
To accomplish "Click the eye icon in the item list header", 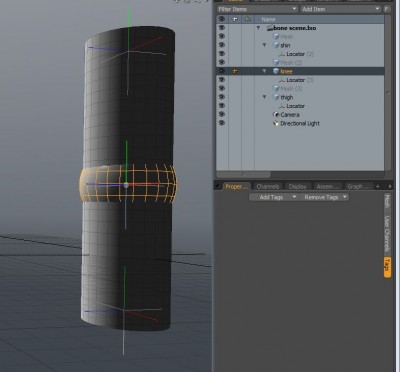I will [222, 19].
